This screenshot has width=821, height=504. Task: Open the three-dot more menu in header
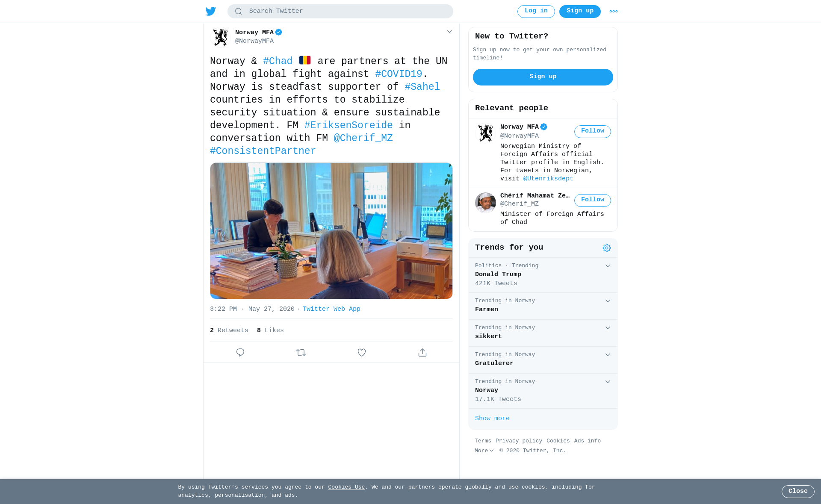pyautogui.click(x=614, y=12)
